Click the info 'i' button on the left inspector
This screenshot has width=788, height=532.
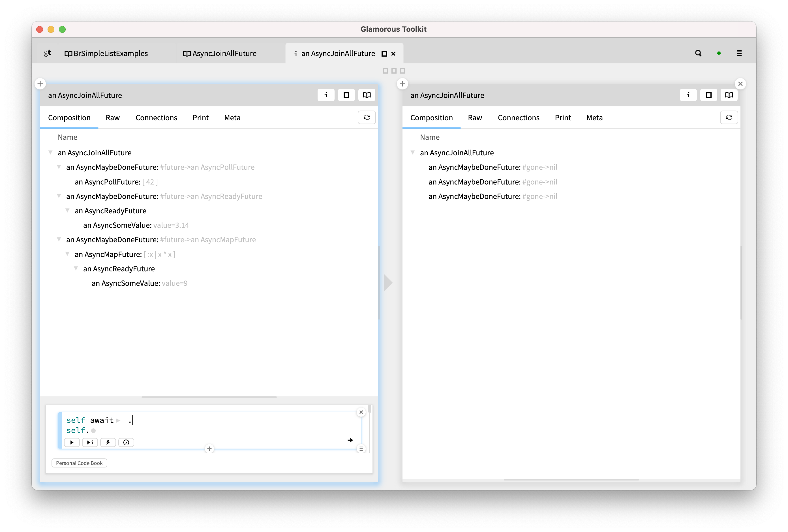tap(326, 95)
